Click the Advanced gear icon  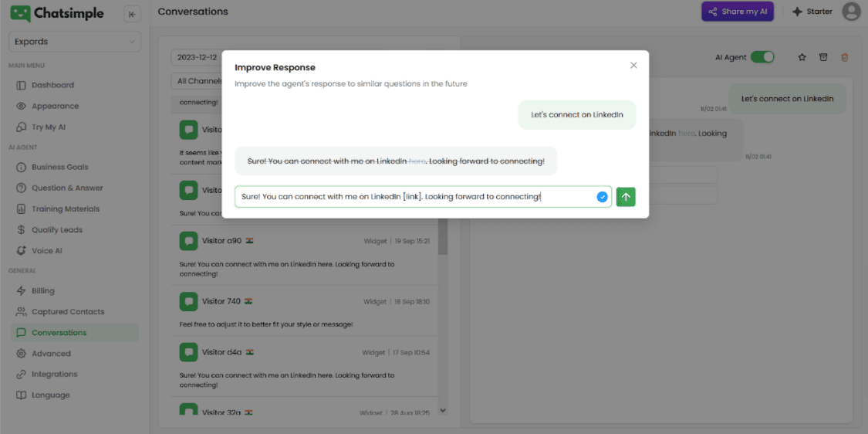(21, 354)
